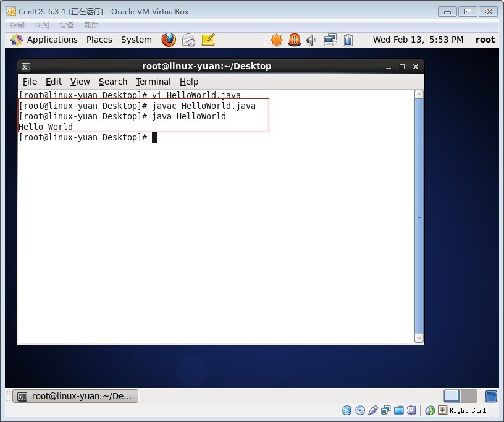Launch Firefox from the top panel
Screen dimensions: 504x422
(169, 40)
